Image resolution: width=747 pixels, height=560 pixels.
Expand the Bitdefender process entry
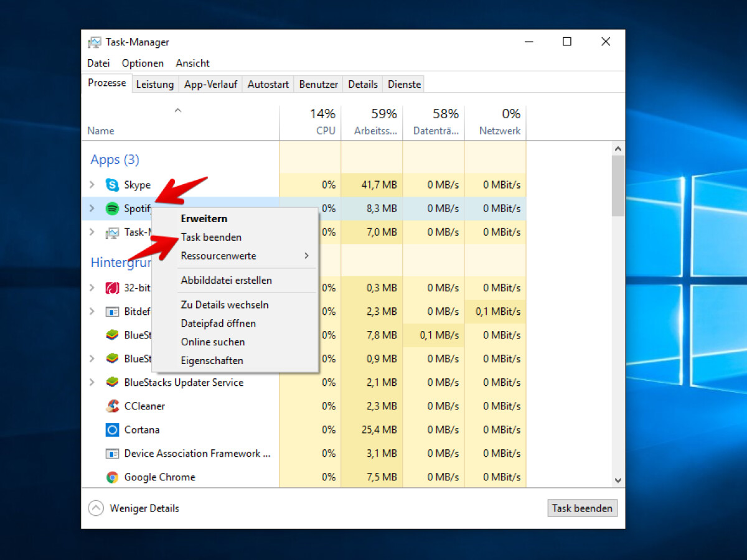pyautogui.click(x=92, y=311)
